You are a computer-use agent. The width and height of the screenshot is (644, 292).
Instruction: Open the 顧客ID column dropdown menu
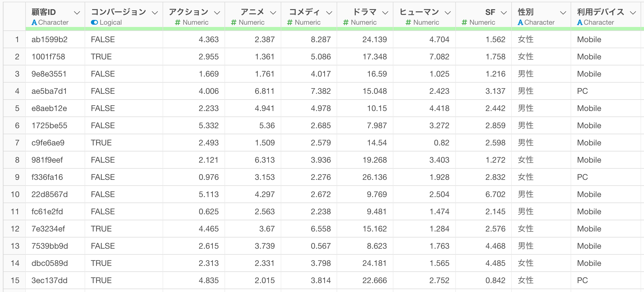point(77,13)
